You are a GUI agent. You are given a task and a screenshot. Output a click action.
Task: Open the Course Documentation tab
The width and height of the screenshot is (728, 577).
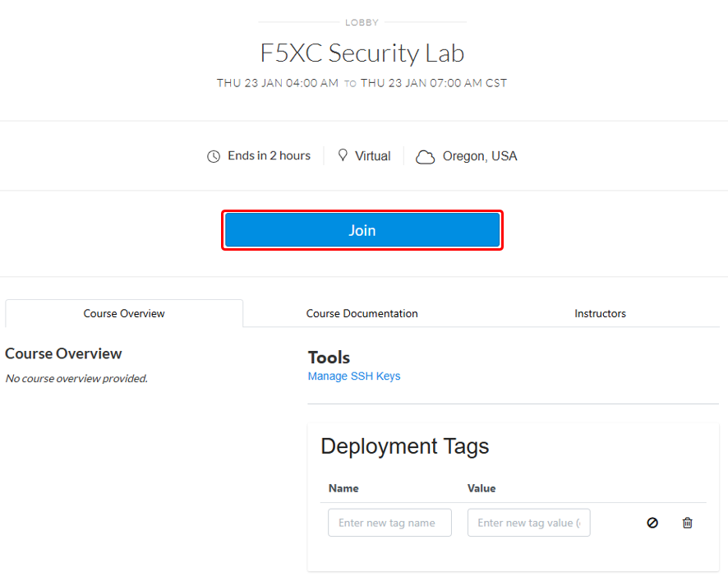point(362,314)
